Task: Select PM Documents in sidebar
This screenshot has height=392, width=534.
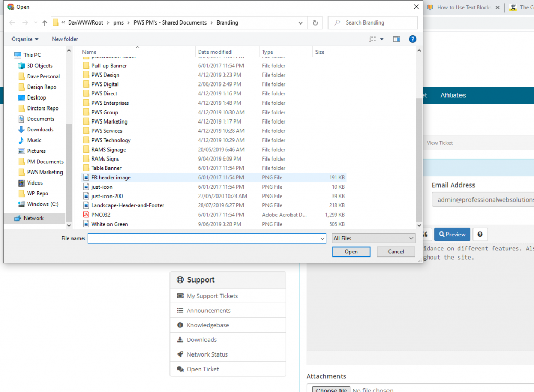Action: point(45,162)
